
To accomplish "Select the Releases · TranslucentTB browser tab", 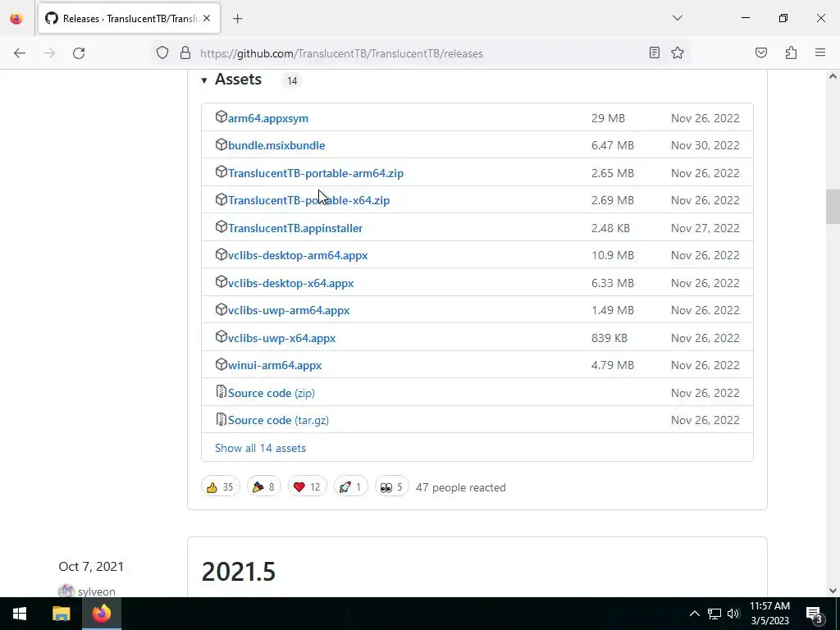I will [129, 19].
